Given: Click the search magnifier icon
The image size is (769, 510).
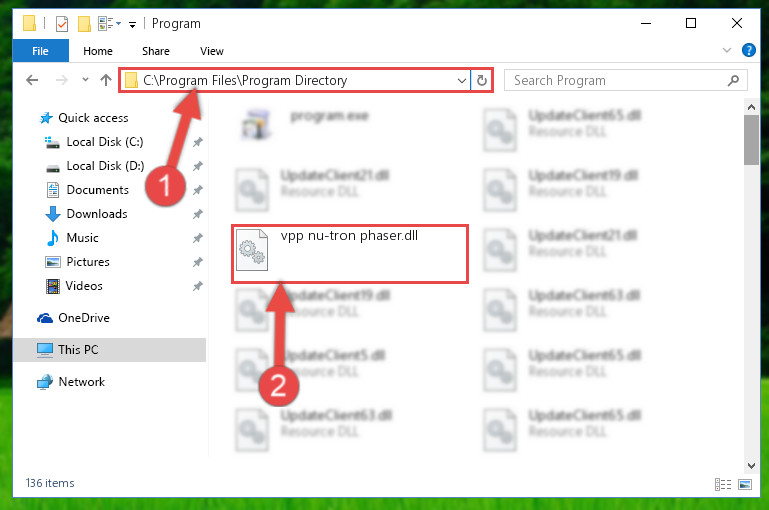Looking at the screenshot, I should [x=733, y=80].
